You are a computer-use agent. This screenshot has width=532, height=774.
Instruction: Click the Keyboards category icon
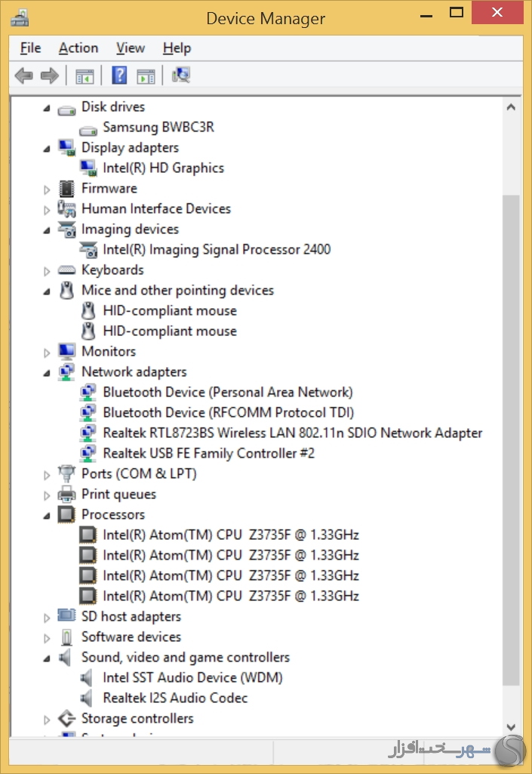pyautogui.click(x=66, y=270)
